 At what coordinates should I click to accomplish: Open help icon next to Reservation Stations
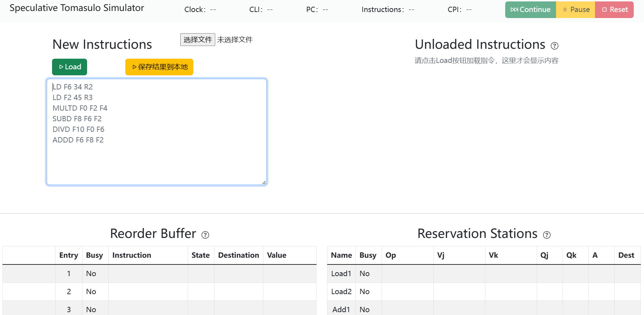547,235
